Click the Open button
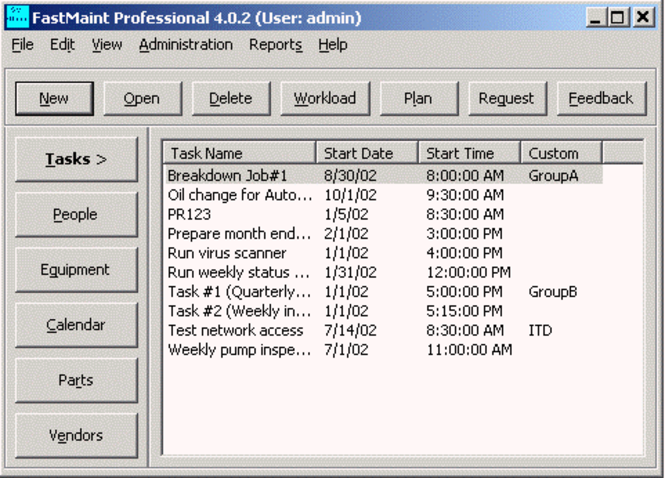 (142, 98)
